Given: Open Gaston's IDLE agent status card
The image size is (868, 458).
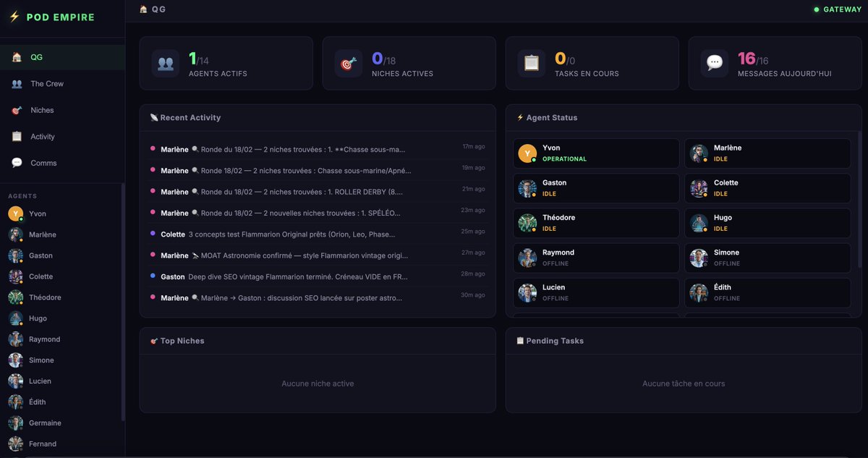Looking at the screenshot, I should [596, 188].
